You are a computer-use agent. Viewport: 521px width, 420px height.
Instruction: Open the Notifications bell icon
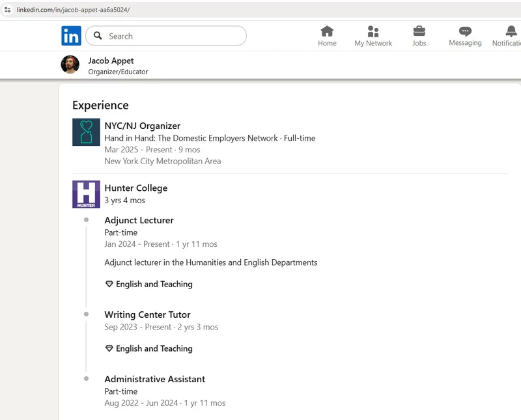[x=511, y=31]
